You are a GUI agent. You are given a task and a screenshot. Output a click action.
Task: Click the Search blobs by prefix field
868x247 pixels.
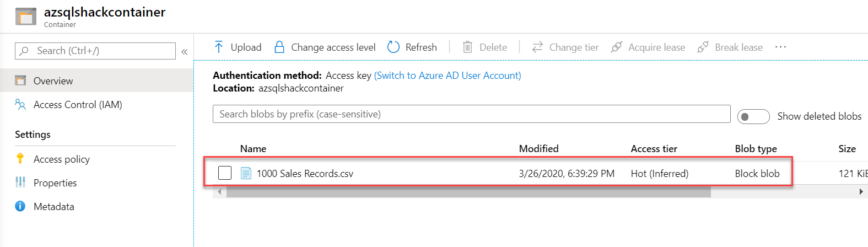click(x=471, y=114)
